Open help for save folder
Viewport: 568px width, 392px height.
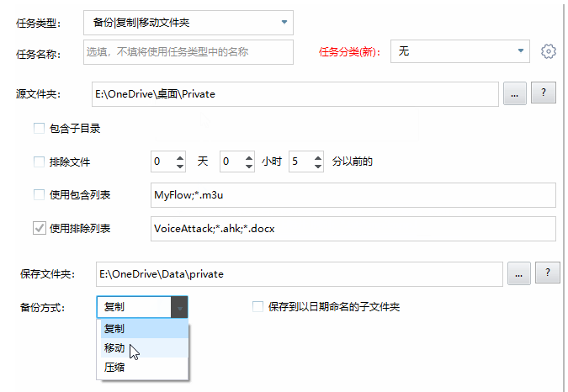[x=548, y=273]
